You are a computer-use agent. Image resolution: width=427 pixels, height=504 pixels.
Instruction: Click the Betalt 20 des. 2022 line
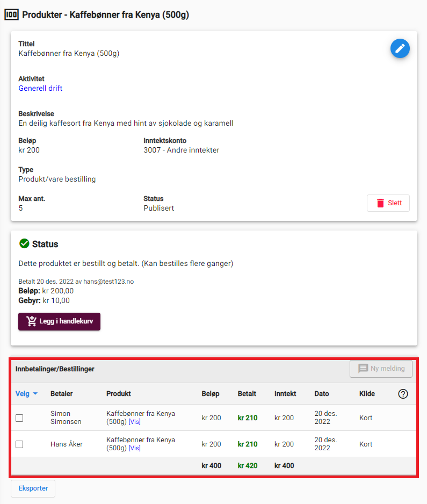coord(76,282)
